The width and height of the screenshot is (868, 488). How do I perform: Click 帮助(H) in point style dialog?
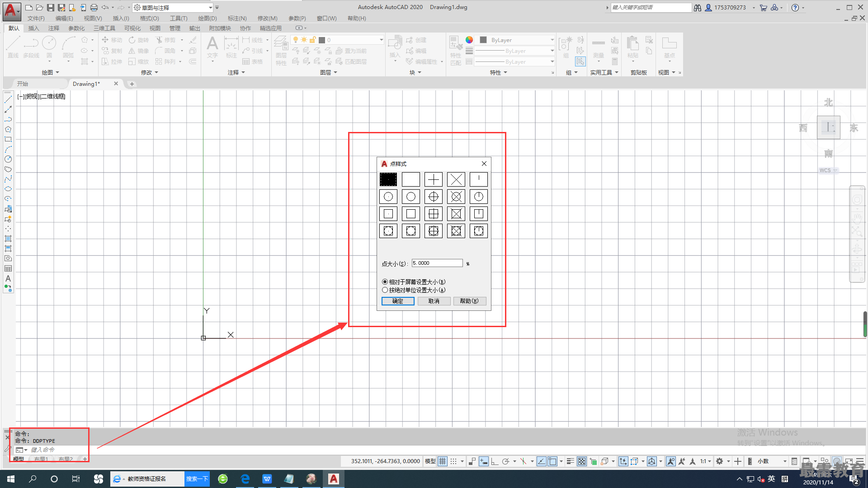[469, 301]
